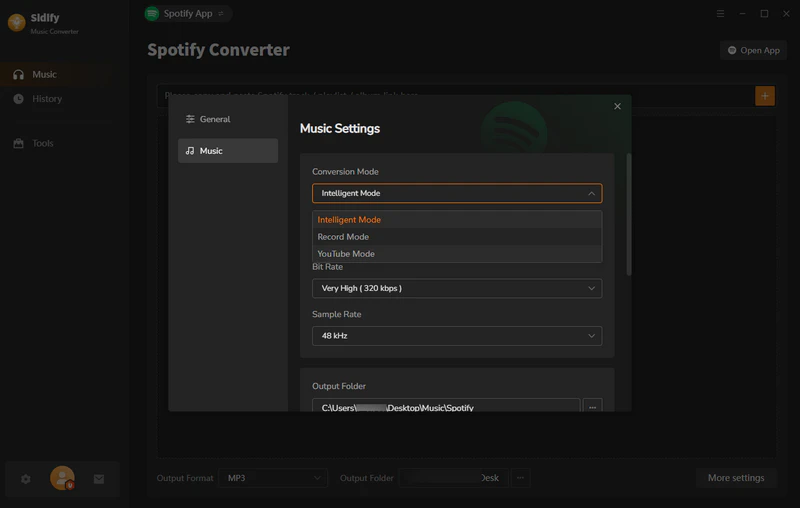Switch source via Spotify App selector
Viewport: 800px width, 508px height.
pos(188,14)
